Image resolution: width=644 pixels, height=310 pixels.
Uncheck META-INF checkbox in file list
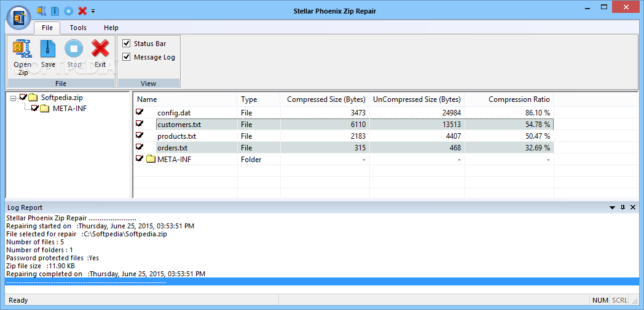(x=139, y=159)
